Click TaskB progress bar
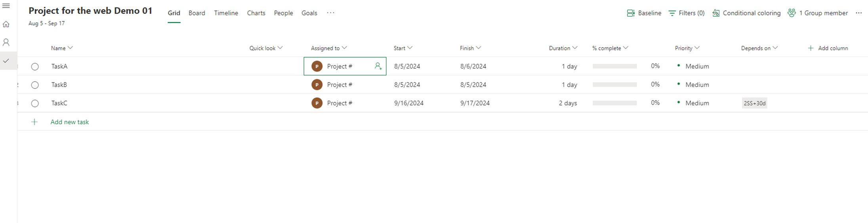The height and width of the screenshot is (223, 868). tap(614, 84)
